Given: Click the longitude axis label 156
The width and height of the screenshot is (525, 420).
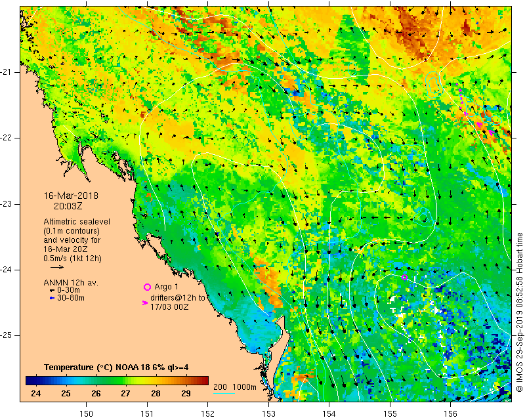Looking at the screenshot, I should pos(450,413).
